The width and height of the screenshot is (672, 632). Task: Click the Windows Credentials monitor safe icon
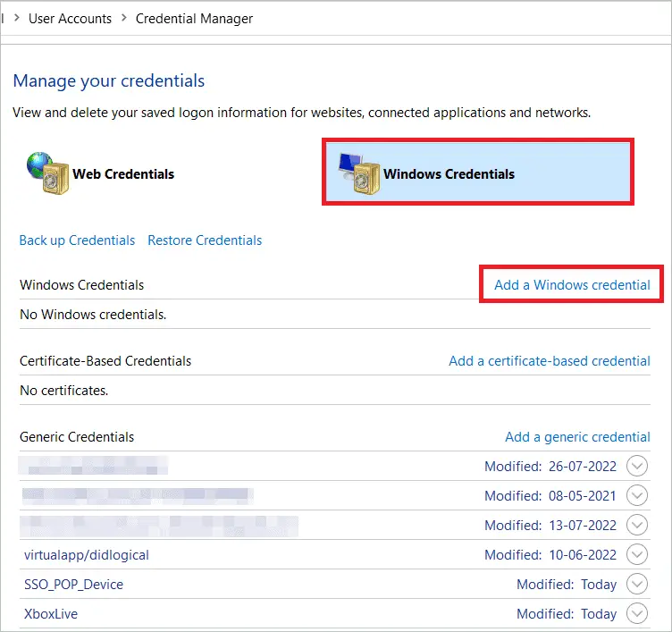coord(358,173)
